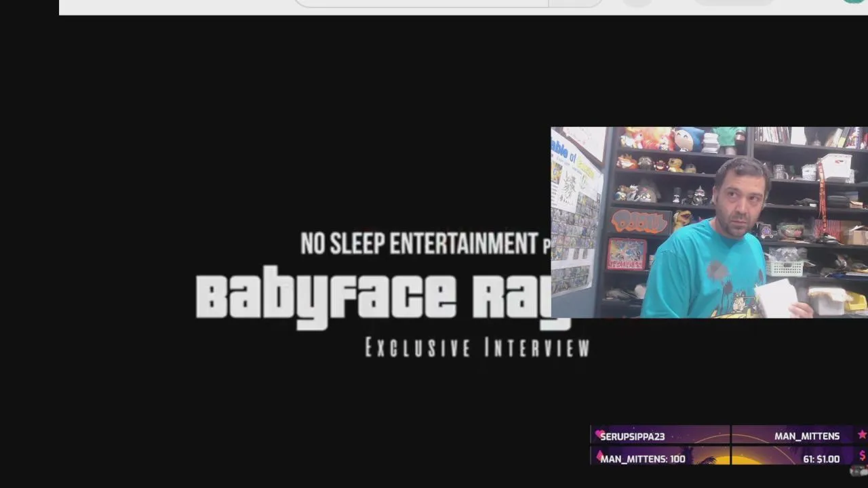This screenshot has width=868, height=488.
Task: Click the diamond bits icon beside MAN_MITTENS: 100
Action: (x=599, y=457)
